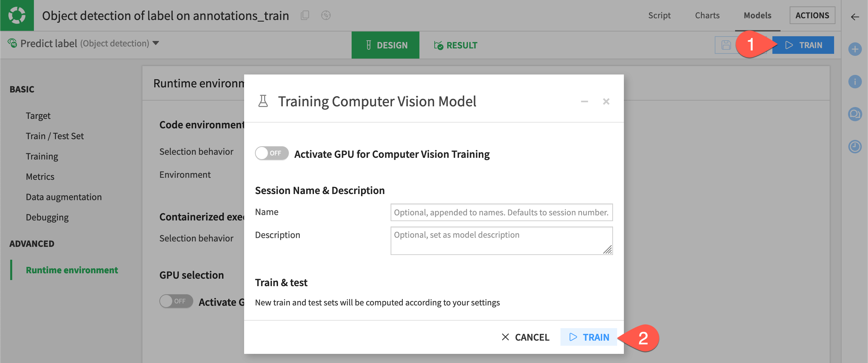Switch to the Charts tab
This screenshot has height=363, width=868.
coord(707,15)
